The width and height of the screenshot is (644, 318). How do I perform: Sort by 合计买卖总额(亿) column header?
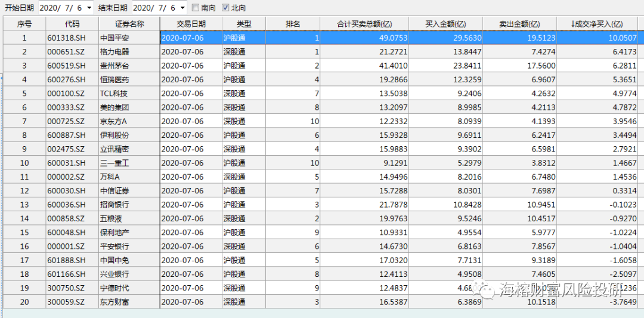(364, 24)
